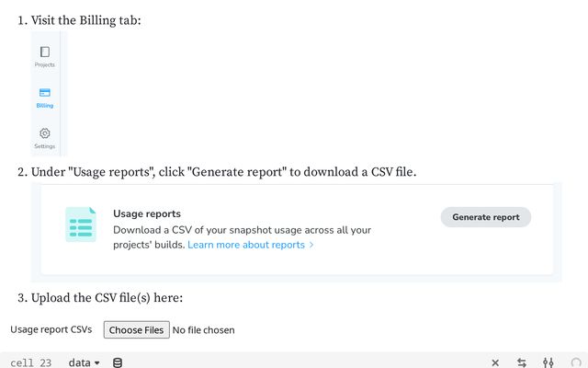The height and width of the screenshot is (368, 588).
Task: Click the Usage report CSVs label
Action: click(x=51, y=329)
